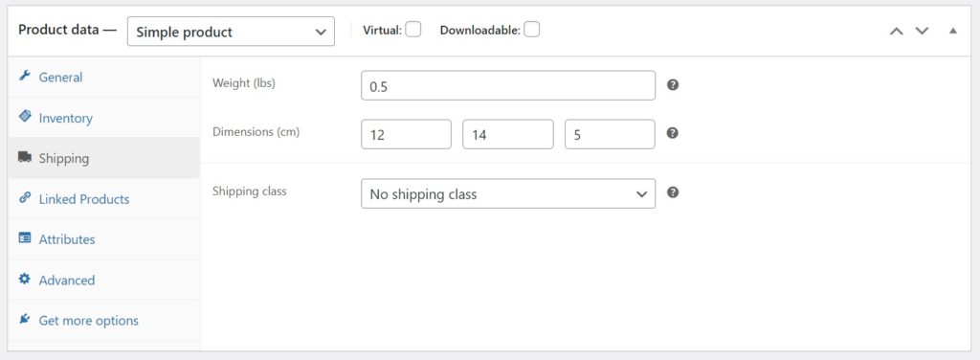Open the No shipping class dropdown

pyautogui.click(x=508, y=193)
